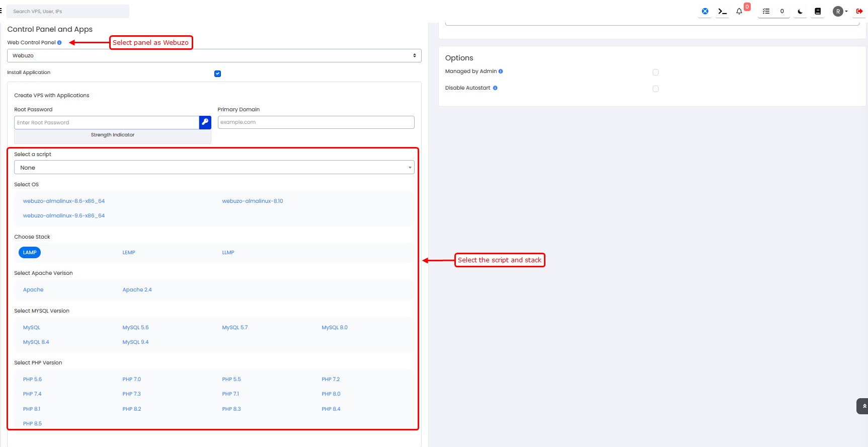This screenshot has height=447, width=868.
Task: Click the blue support lifebuoy icon
Action: point(705,11)
